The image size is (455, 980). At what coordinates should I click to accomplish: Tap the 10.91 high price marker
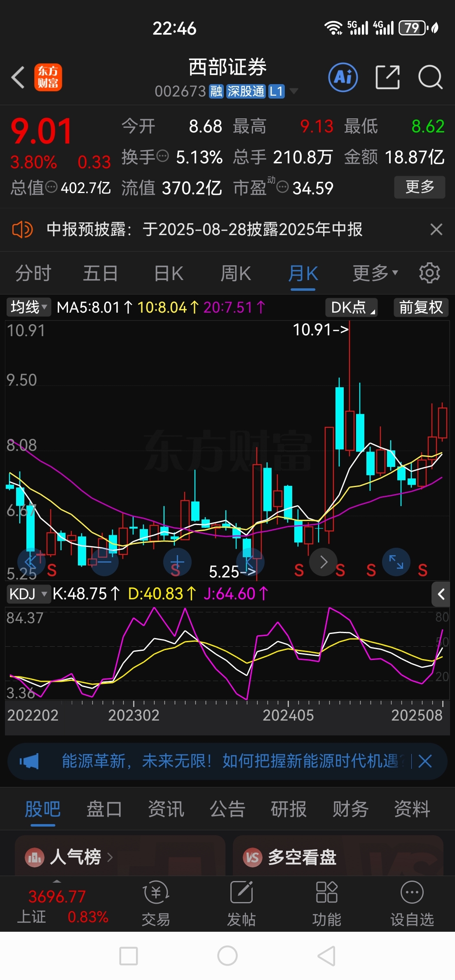click(321, 330)
